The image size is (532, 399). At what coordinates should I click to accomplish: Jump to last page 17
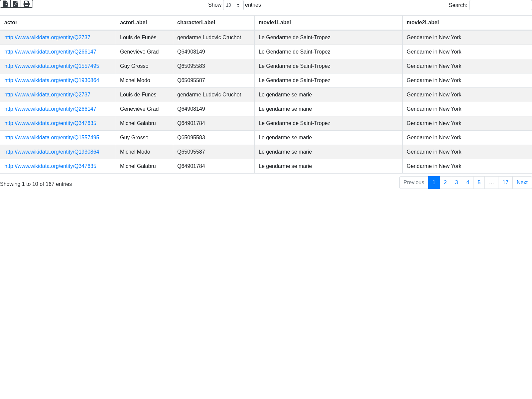click(505, 183)
